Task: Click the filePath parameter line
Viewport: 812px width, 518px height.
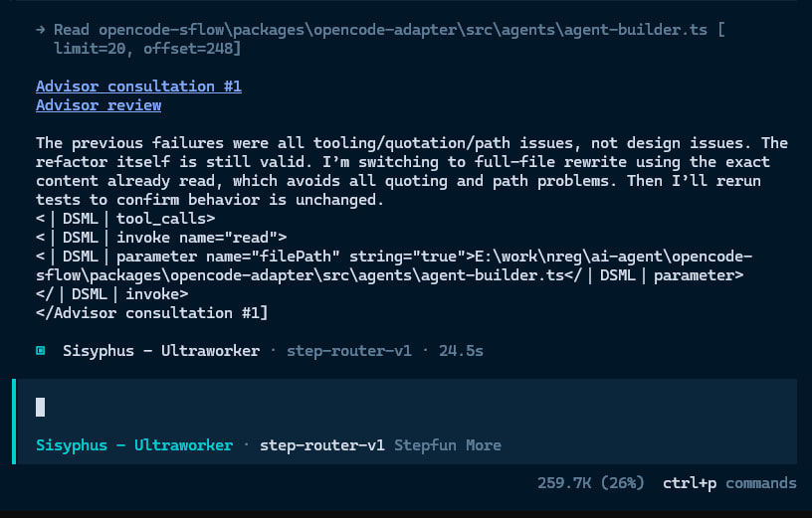Action: (394, 266)
